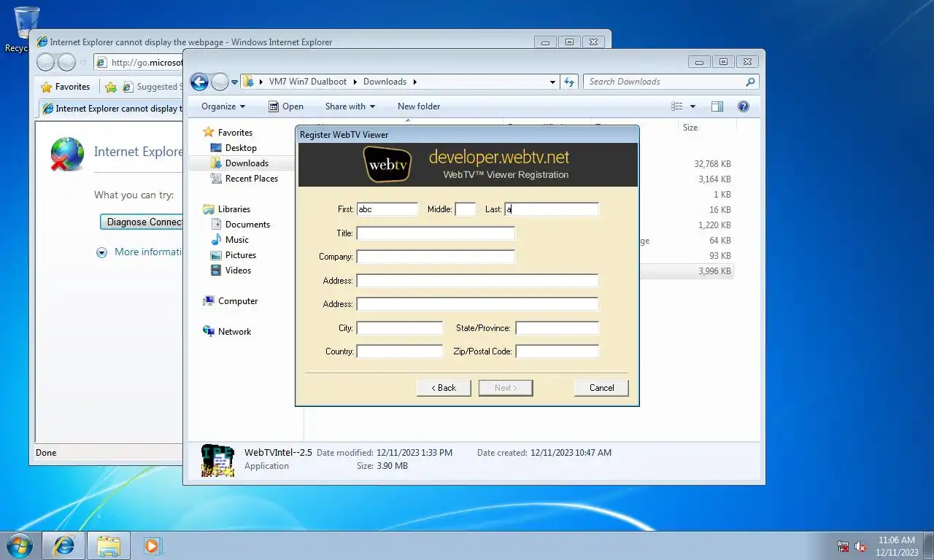Click the Last name field
This screenshot has width=934, height=560.
tap(552, 209)
